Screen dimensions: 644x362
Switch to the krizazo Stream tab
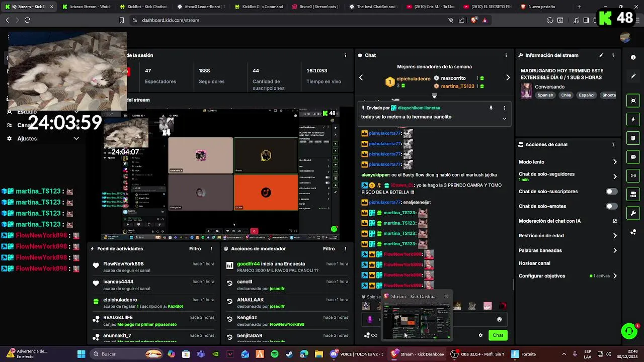point(86,7)
